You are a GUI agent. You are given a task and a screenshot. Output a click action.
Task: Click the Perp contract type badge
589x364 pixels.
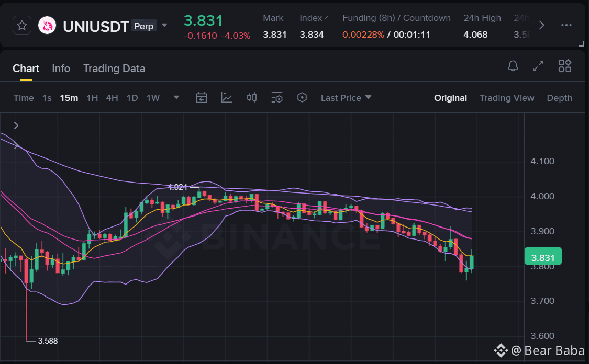(x=143, y=26)
